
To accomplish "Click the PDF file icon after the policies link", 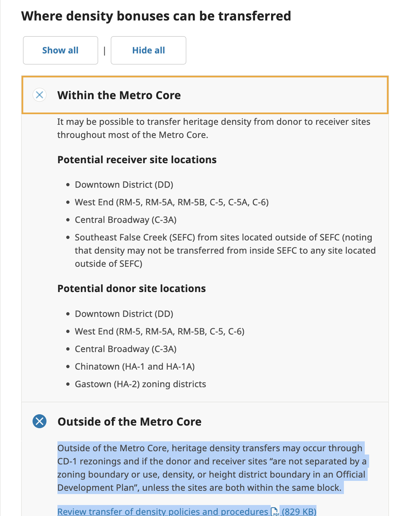I will click(274, 511).
